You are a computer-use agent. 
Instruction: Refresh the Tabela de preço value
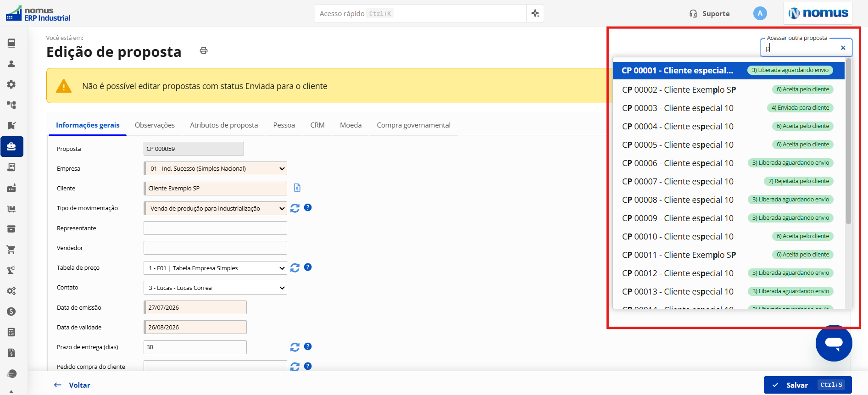[x=295, y=268]
